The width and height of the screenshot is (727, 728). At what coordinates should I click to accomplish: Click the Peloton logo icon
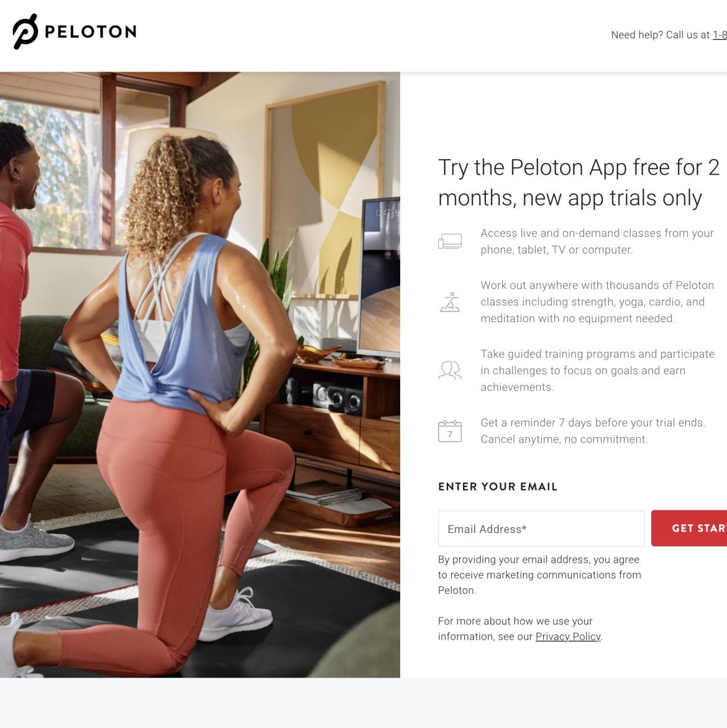(x=25, y=32)
